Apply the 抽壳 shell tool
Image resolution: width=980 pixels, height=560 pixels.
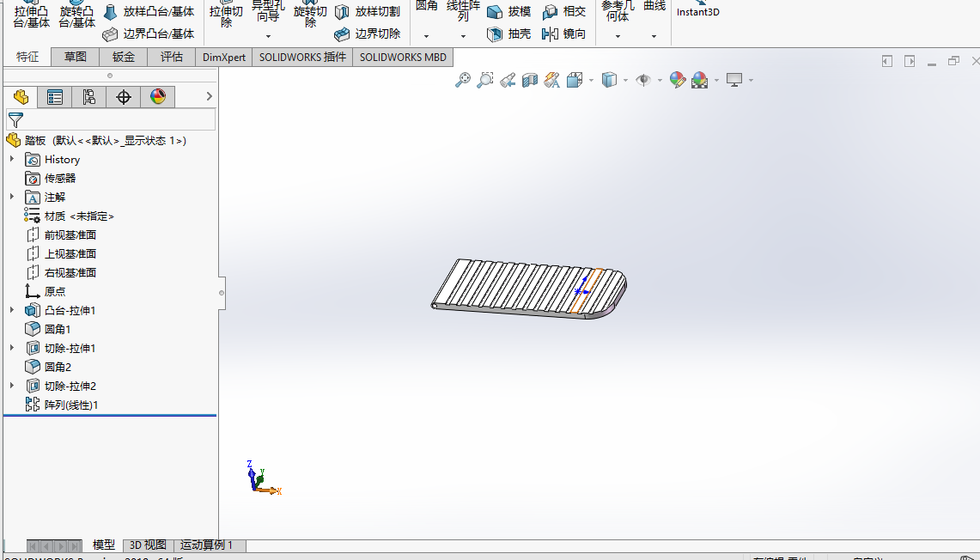click(509, 33)
